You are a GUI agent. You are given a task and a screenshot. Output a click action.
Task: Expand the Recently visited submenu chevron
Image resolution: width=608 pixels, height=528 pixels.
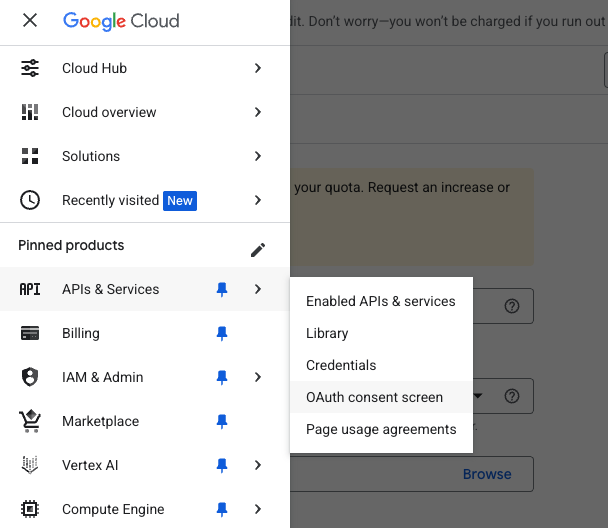(x=258, y=200)
